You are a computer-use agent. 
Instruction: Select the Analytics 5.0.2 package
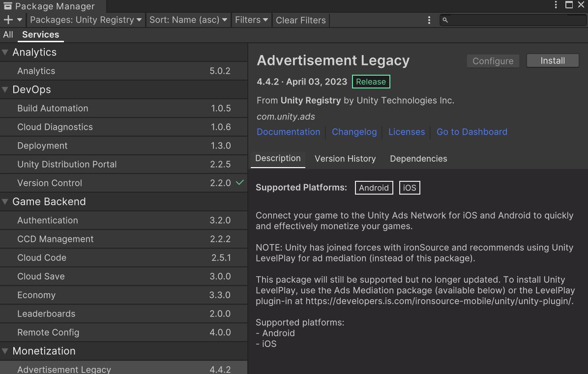pos(124,71)
